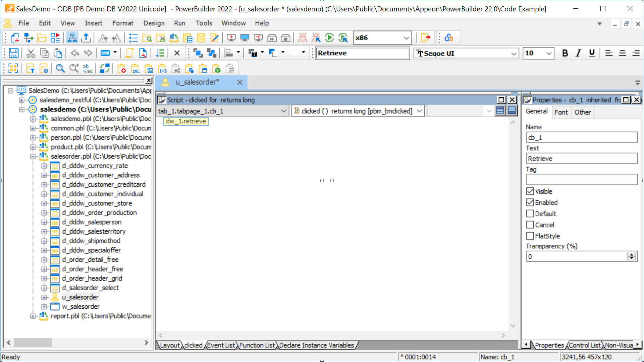Switch to the Event List tab

(x=221, y=345)
